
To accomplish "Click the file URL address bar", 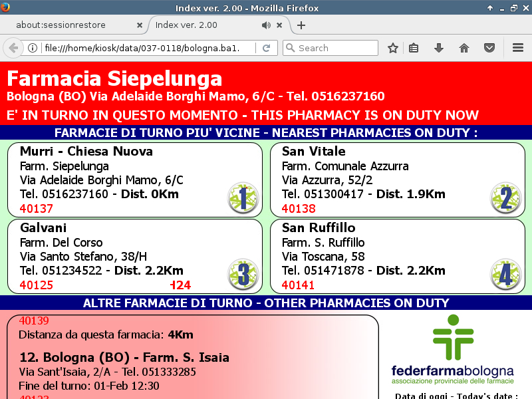I will [x=146, y=48].
